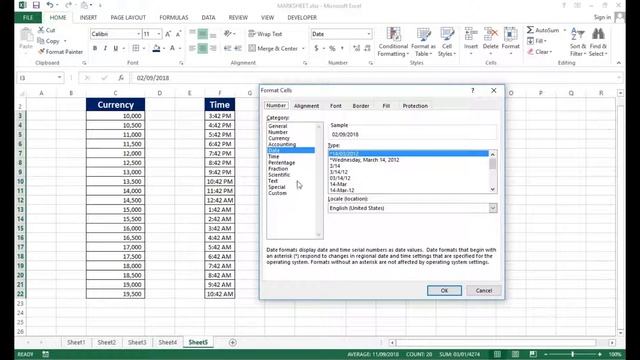Add a new sheet with plus button
Image resolution: width=640 pixels, height=360 pixels.
[233, 342]
